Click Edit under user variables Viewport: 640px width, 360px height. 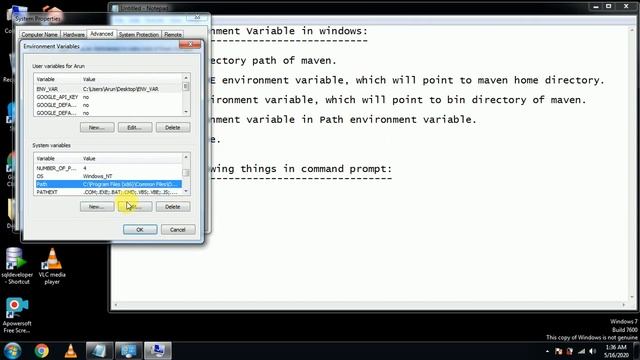pyautogui.click(x=135, y=127)
